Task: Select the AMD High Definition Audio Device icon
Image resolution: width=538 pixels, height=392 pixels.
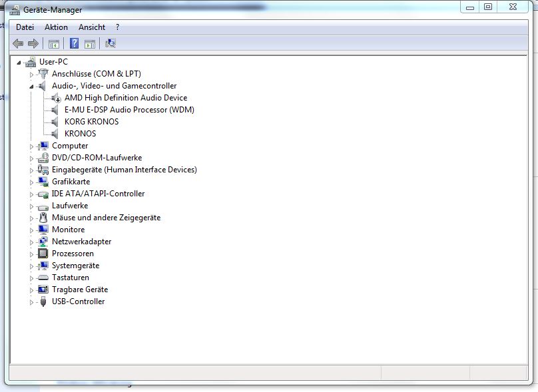Action: pos(57,98)
